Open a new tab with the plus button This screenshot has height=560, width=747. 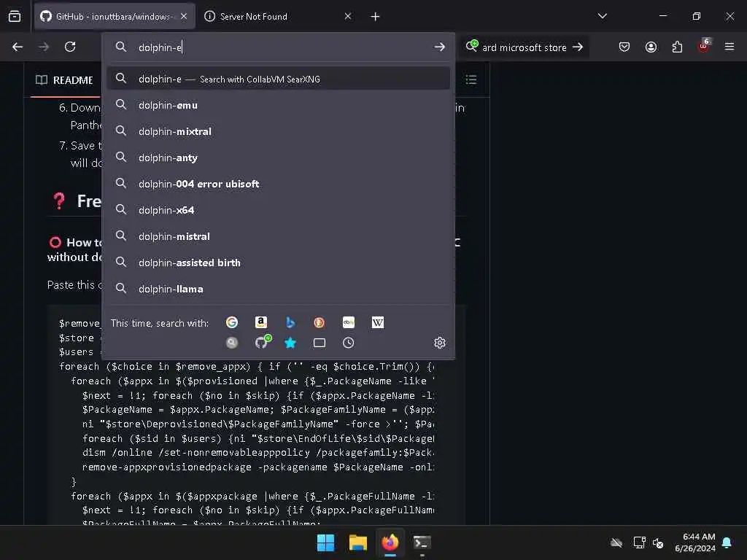click(x=376, y=17)
